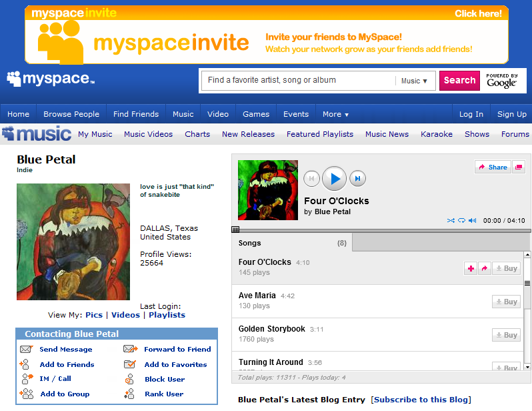Viewport: 532px width, 411px height.
Task: Click the Share button in player
Action: (x=493, y=167)
